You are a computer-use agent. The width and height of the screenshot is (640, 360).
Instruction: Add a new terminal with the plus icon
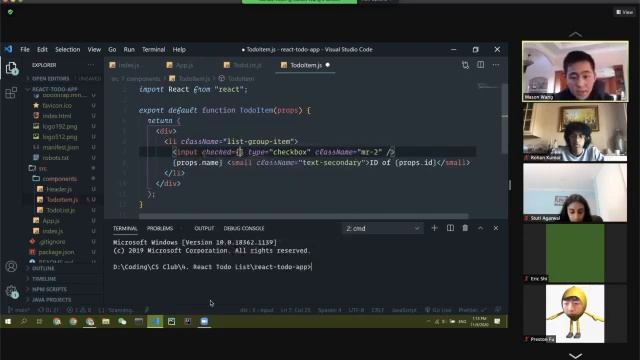pyautogui.click(x=434, y=228)
